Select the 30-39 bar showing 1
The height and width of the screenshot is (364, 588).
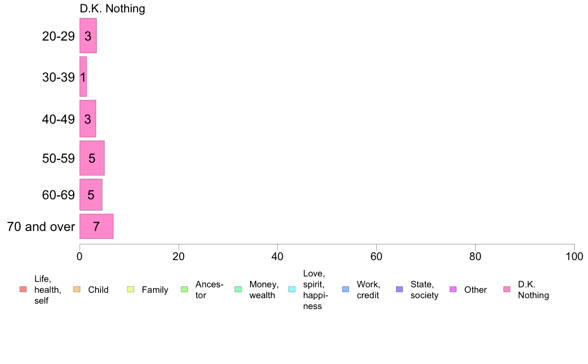click(83, 77)
